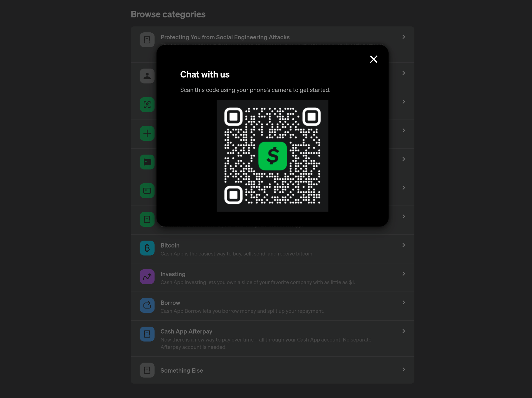Viewport: 532px width, 398px height.
Task: Expand the Bitcoin category chevron
Action: tap(403, 245)
